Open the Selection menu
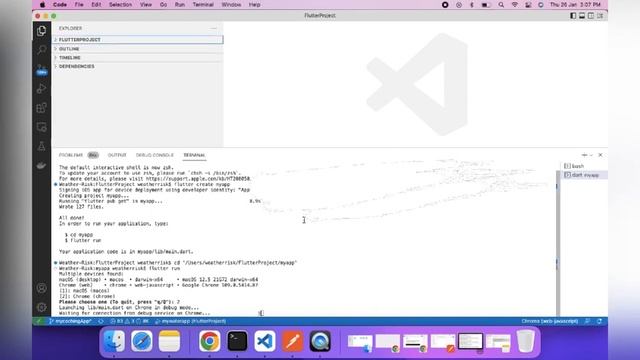The width and height of the screenshot is (640, 360). point(120,5)
